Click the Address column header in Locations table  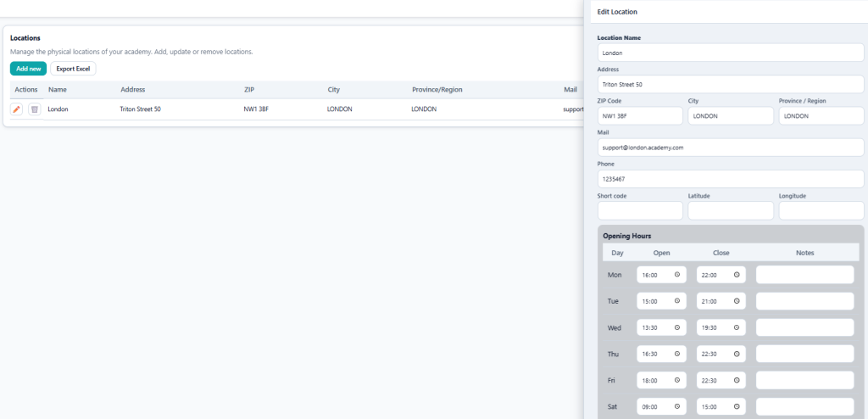pos(133,89)
